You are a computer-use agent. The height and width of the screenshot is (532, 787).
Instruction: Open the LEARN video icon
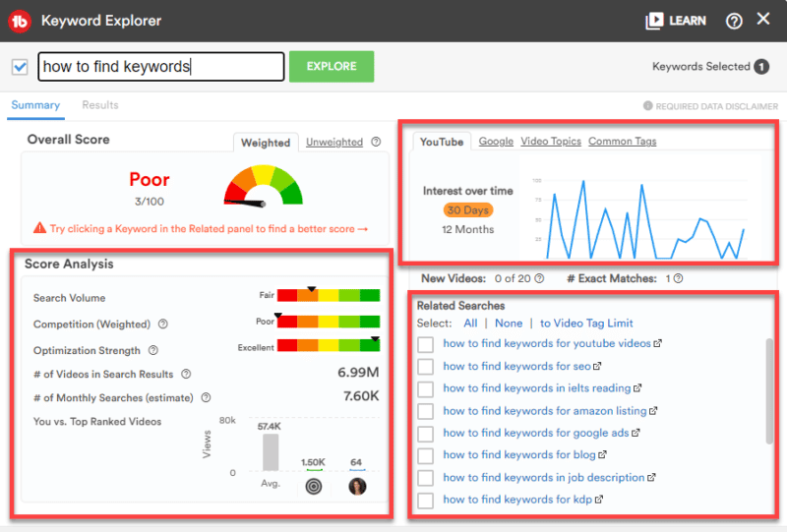tap(654, 21)
